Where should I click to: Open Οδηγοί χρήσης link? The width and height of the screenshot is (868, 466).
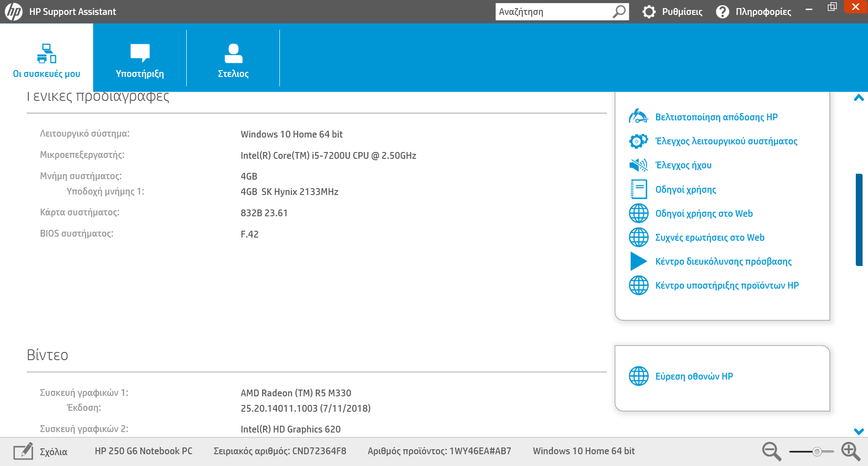pyautogui.click(x=686, y=190)
